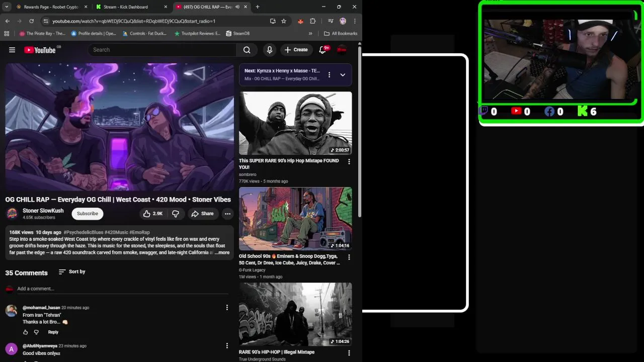
Task: Mute the YouTube tab audio icon
Action: point(237,7)
